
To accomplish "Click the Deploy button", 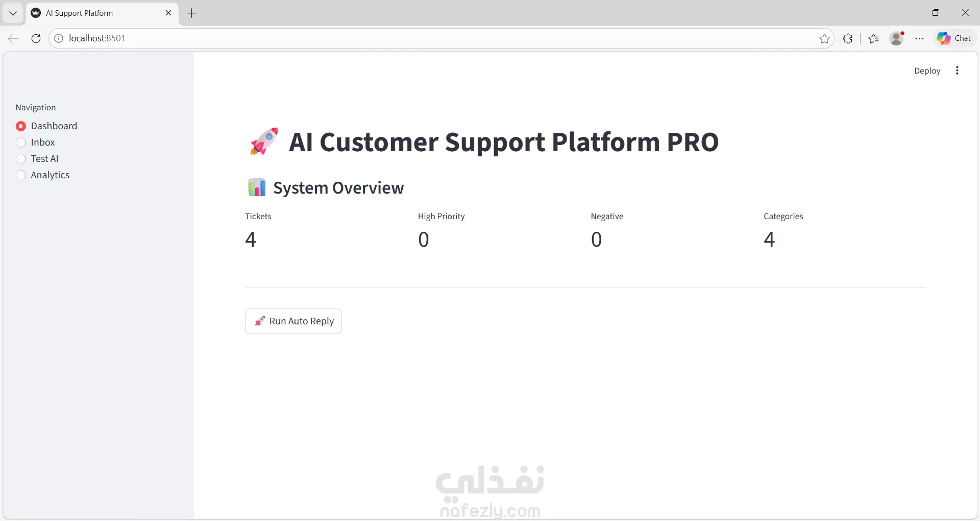I will click(927, 71).
